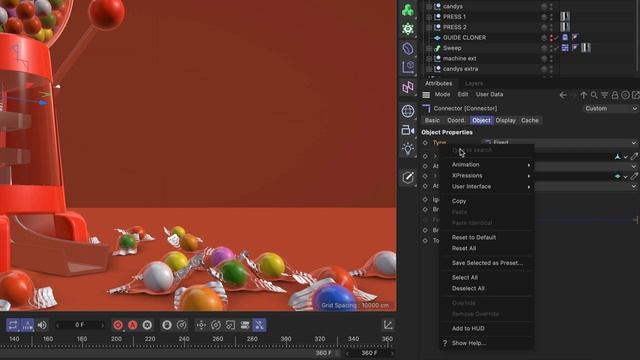Viewport: 640px width, 360px height.
Task: Select the green MoGraph cloner tool icon
Action: [x=408, y=10]
